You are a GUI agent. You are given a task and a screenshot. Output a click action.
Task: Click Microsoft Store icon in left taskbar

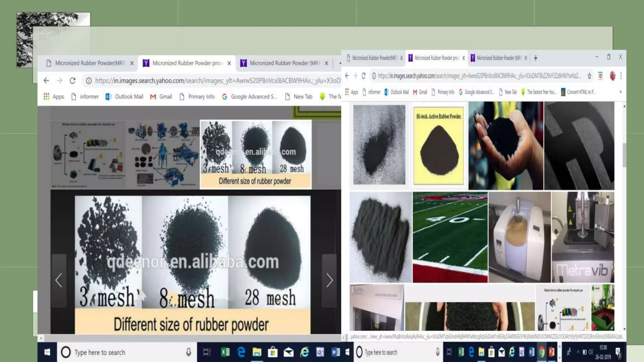[273, 352]
